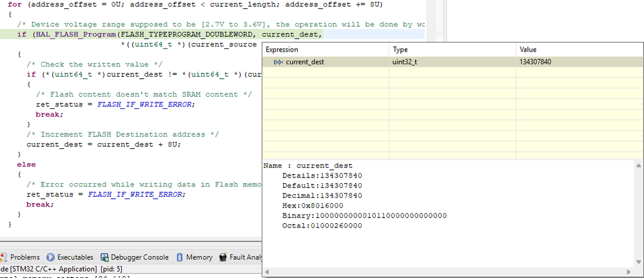Image resolution: width=644 pixels, height=278 pixels.
Task: Click the details pane scroll down arrow
Action: click(x=639, y=261)
